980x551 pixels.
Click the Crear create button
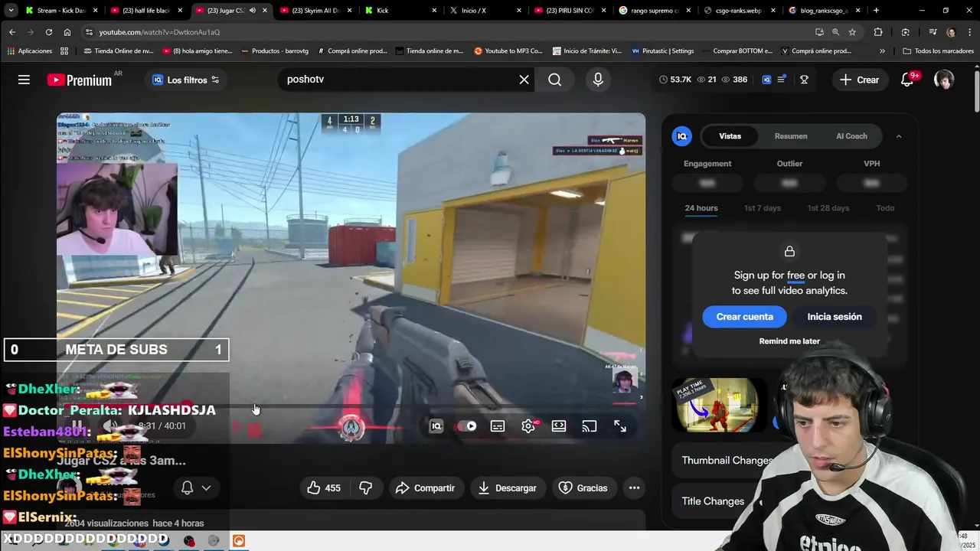859,80
